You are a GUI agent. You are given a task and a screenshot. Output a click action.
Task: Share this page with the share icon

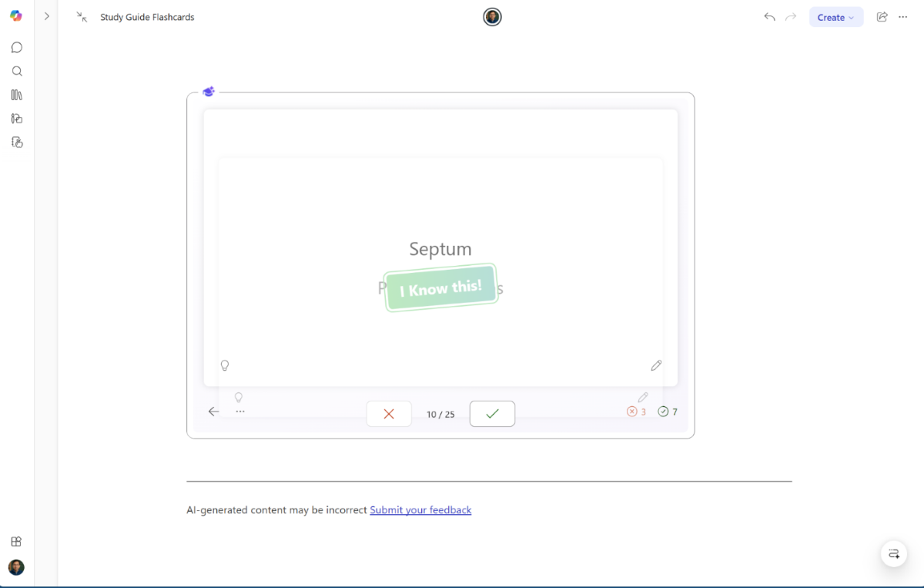tap(882, 17)
